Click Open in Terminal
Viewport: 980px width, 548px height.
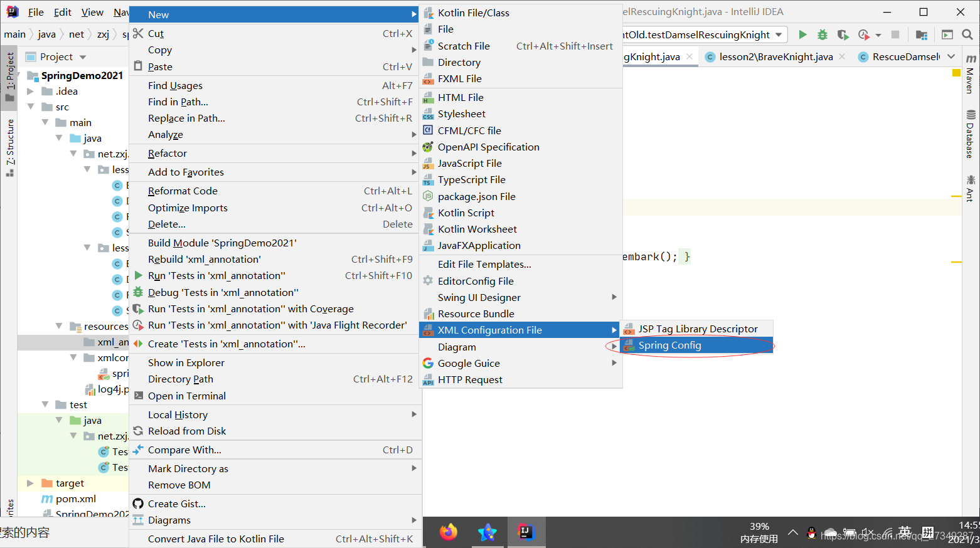(x=275, y=396)
